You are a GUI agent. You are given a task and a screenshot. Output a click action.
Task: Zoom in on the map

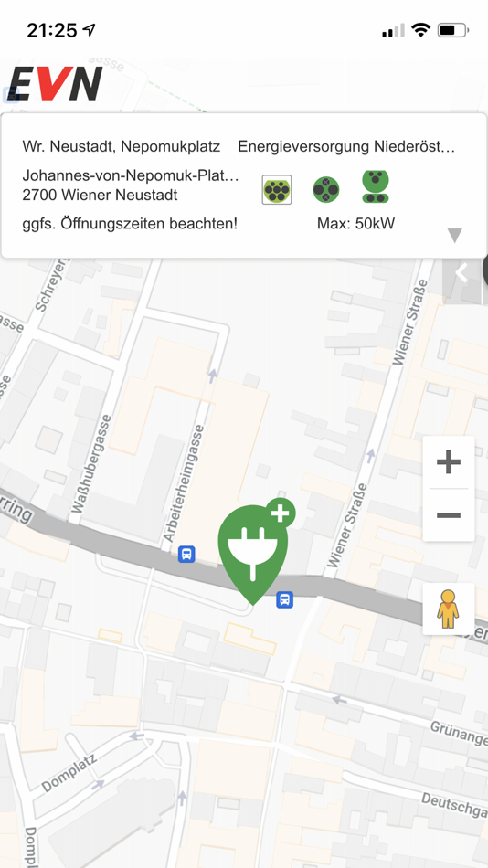[x=449, y=461]
